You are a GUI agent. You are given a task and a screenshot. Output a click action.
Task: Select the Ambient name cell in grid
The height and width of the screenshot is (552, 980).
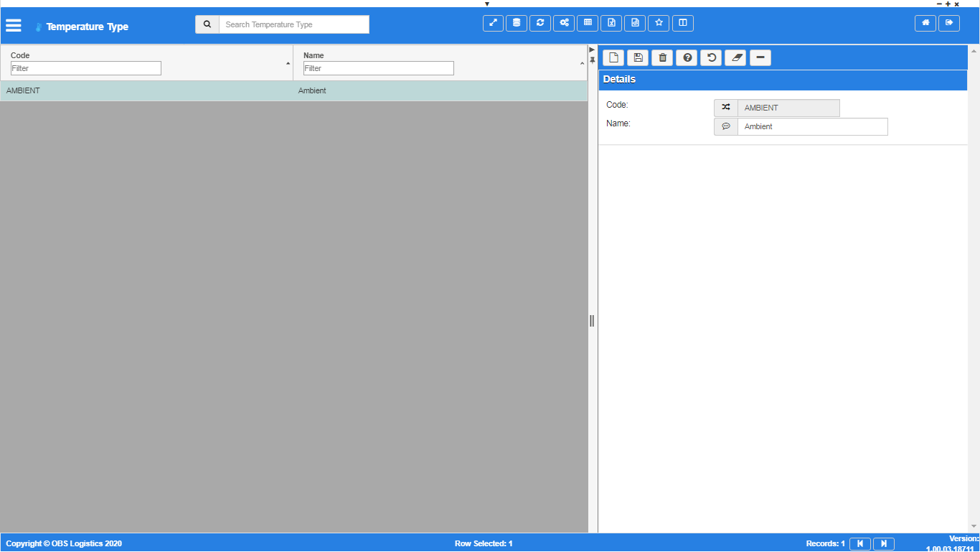tap(440, 91)
